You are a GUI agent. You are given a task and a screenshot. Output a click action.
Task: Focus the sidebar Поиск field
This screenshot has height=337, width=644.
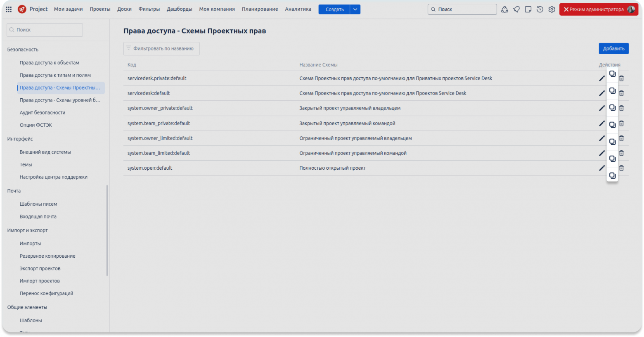(45, 30)
